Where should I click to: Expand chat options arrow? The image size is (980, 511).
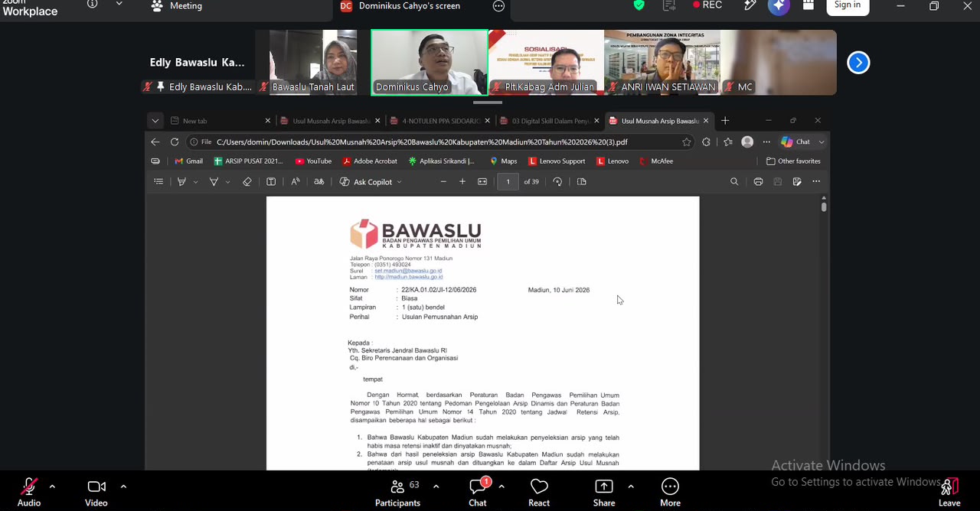(x=501, y=486)
